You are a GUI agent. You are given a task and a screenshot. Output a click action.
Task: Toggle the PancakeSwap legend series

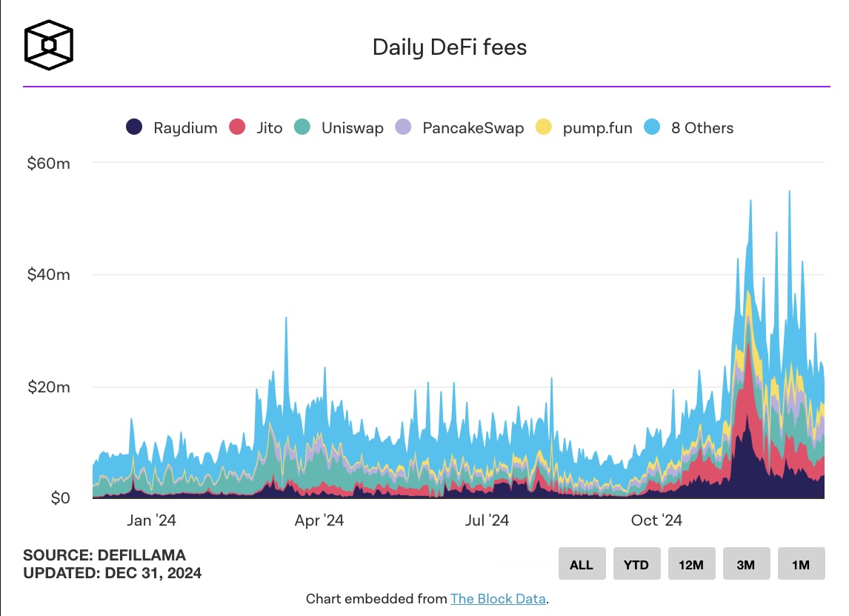tap(460, 128)
